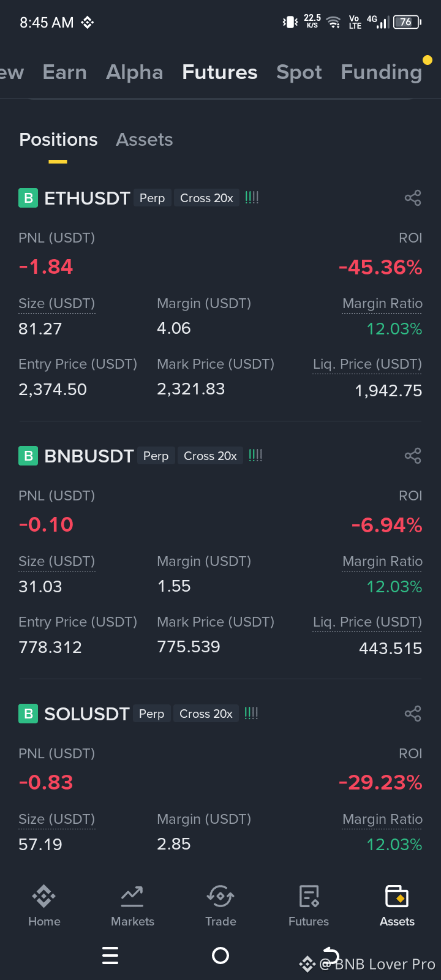The image size is (441, 980).
Task: Switch to the Assets sub-tab
Action: pos(145,140)
